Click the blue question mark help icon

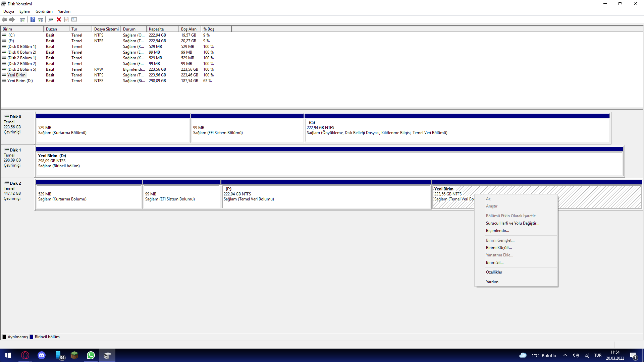click(33, 19)
